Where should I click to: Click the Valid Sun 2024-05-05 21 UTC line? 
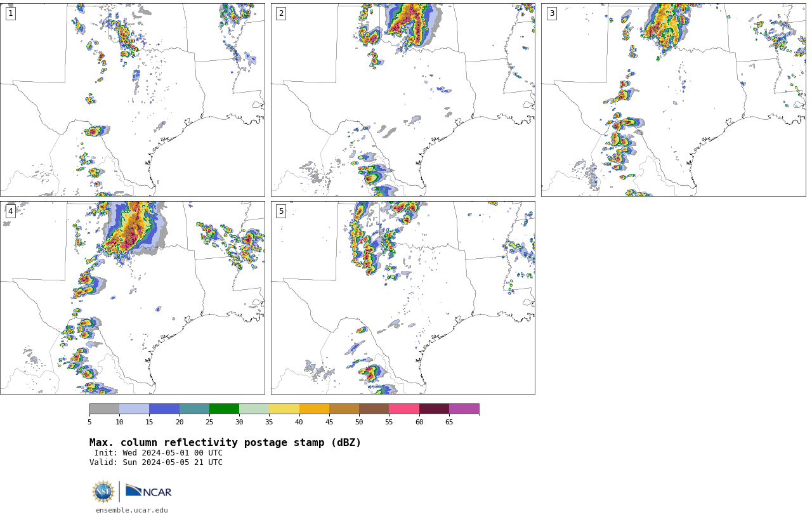[x=156, y=462]
